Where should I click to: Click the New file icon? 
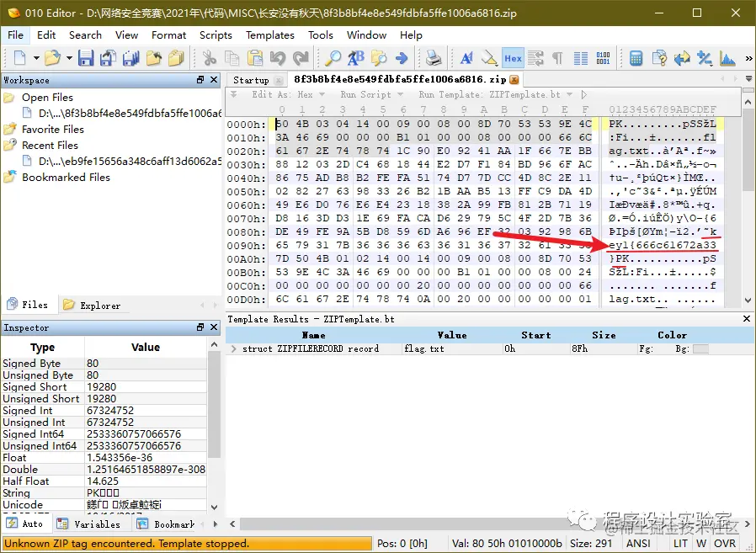[19, 58]
